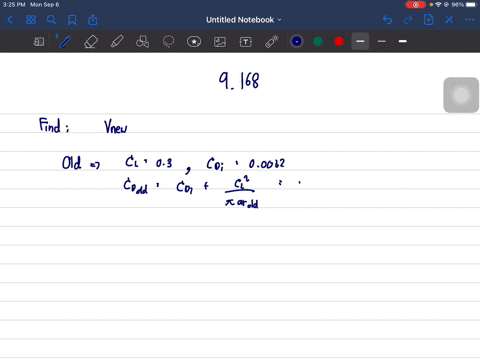Toggle the read-only mode icon
The height and width of the screenshot is (360, 480).
tap(39, 42)
